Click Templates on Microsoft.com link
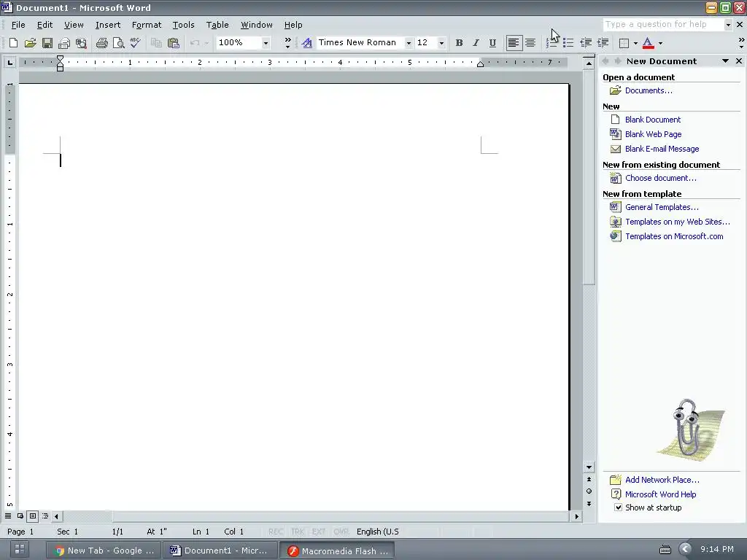Screen dimensions: 747x560 tap(674, 236)
